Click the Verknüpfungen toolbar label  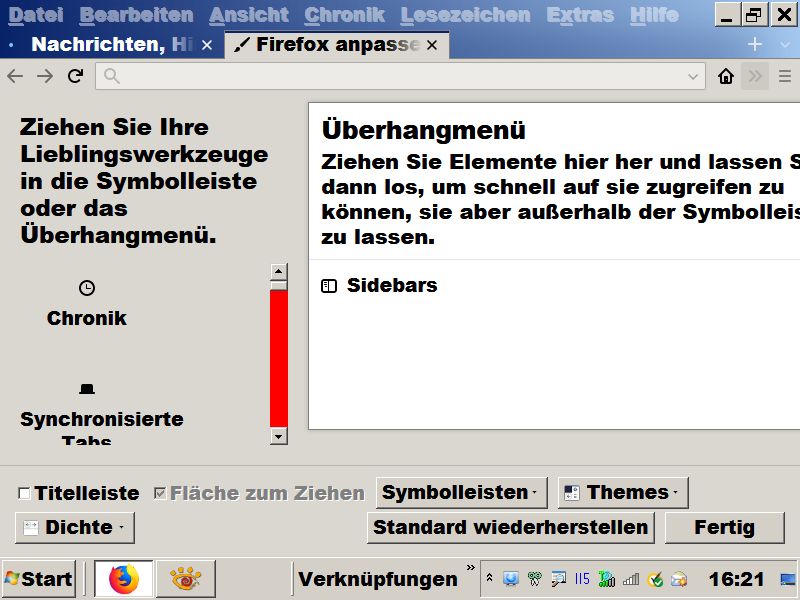378,580
